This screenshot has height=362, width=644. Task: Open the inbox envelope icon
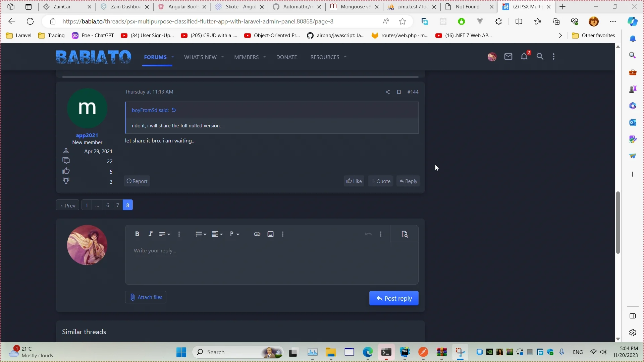pyautogui.click(x=508, y=57)
